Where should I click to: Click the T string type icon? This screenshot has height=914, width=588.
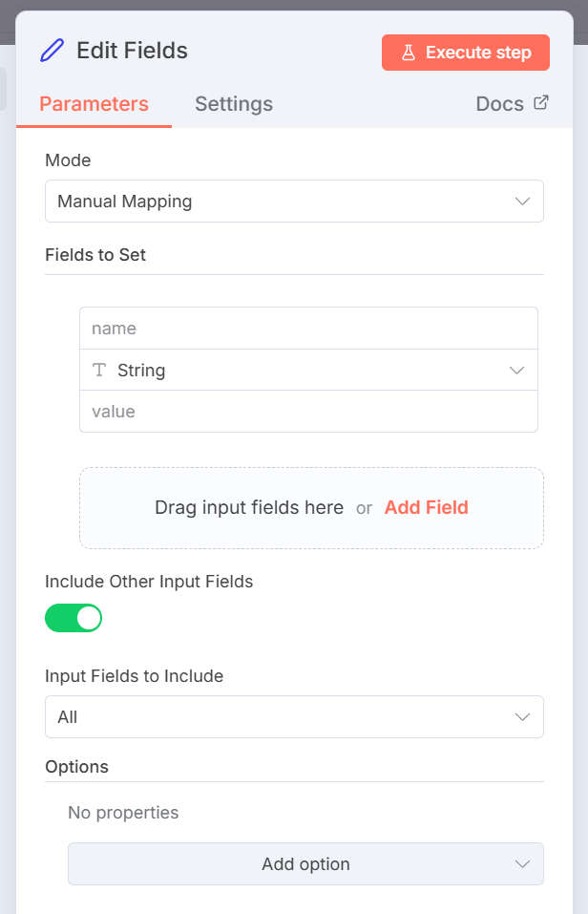pos(99,371)
